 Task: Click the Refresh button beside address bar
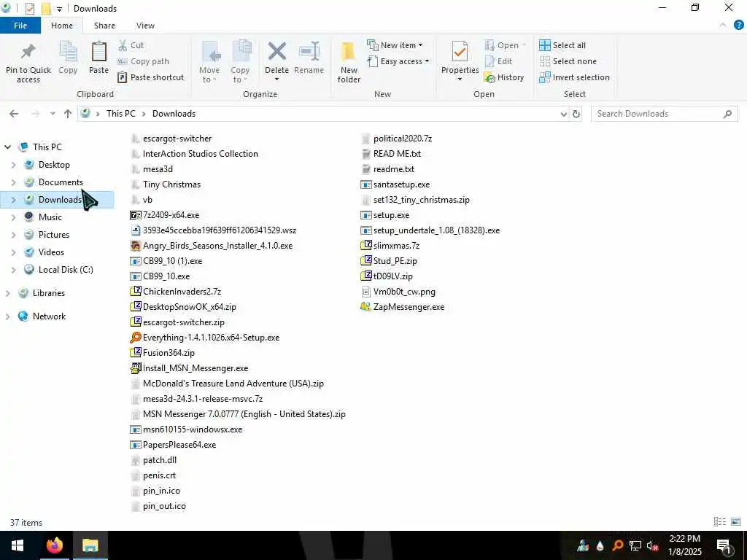[x=576, y=114]
